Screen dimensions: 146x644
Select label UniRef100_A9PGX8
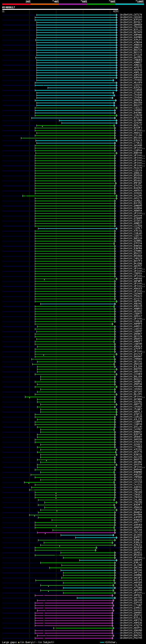(131, 75)
